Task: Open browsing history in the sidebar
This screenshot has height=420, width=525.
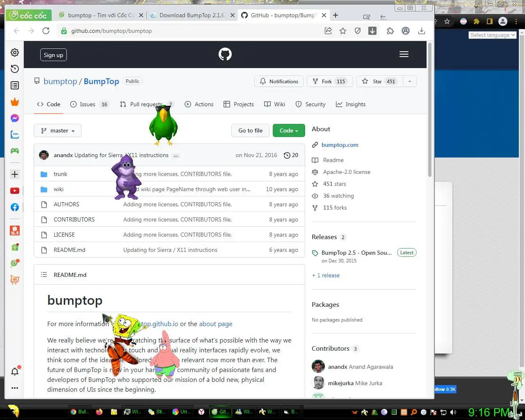Action: tap(15, 69)
